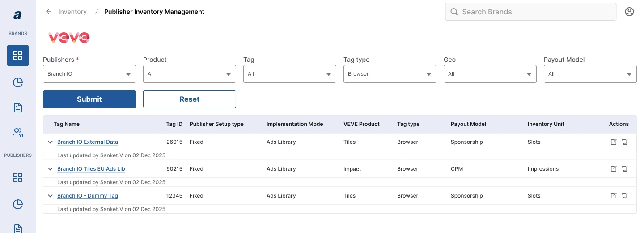Expand the Branch IO External Data row
The width and height of the screenshot is (644, 233).
click(x=50, y=142)
